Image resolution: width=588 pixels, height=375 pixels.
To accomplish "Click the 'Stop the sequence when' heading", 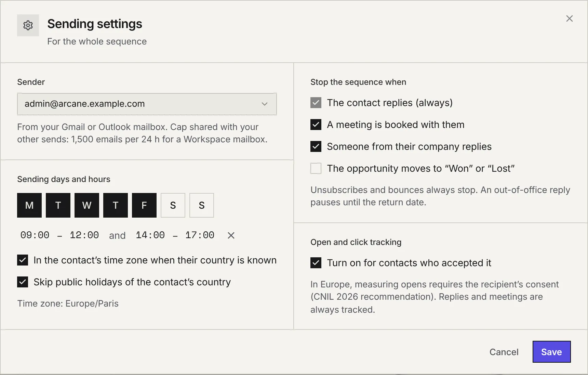I will tap(358, 82).
